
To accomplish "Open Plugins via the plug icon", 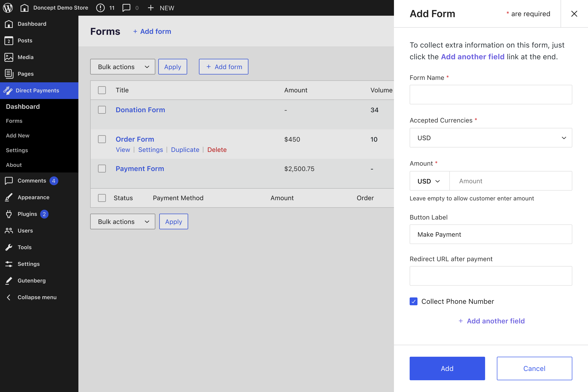I will (9, 214).
